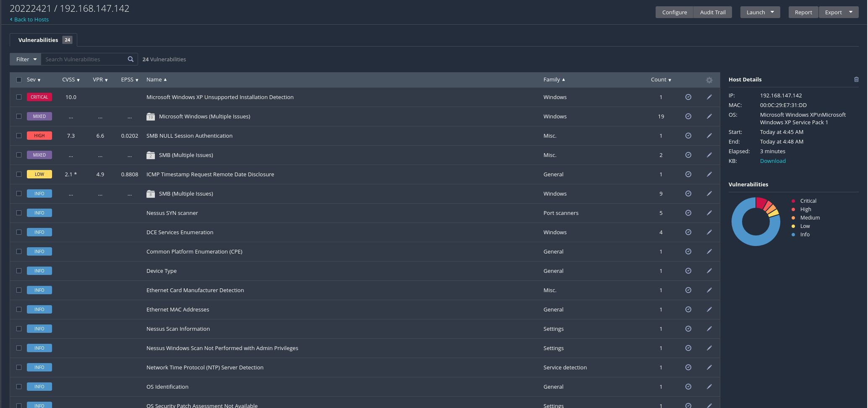Select Device Type row checkbox
This screenshot has width=868, height=408.
pos(19,271)
